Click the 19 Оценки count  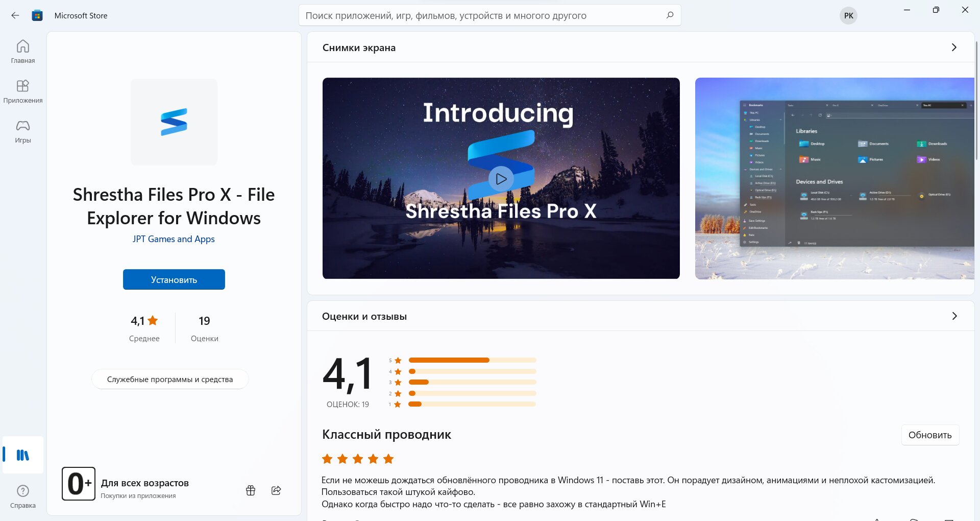(204, 328)
